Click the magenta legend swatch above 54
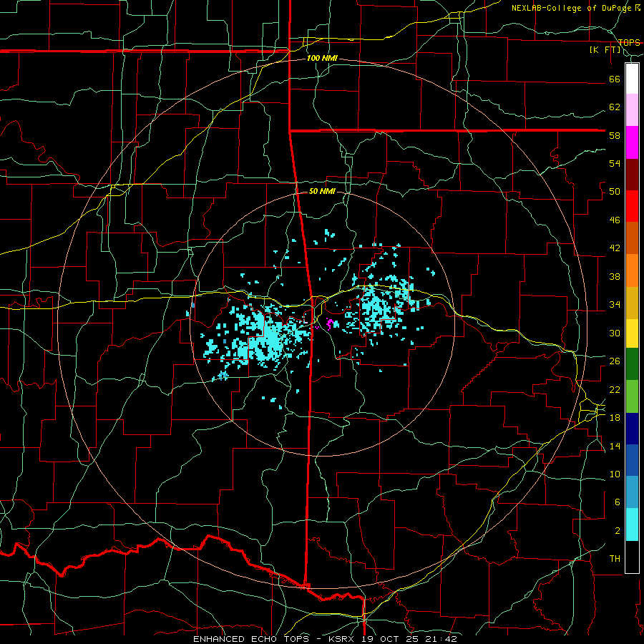 [632, 142]
